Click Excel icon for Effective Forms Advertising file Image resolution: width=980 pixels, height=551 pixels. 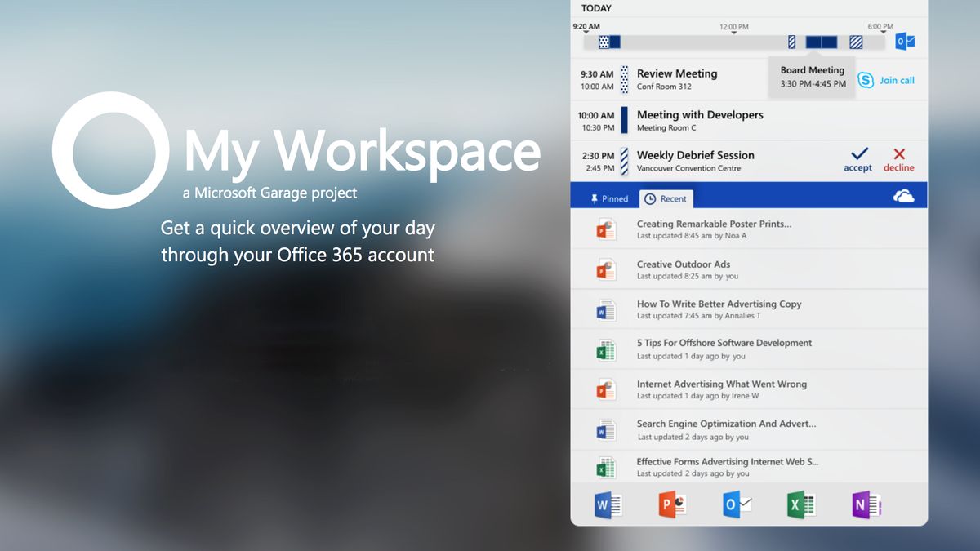click(605, 468)
